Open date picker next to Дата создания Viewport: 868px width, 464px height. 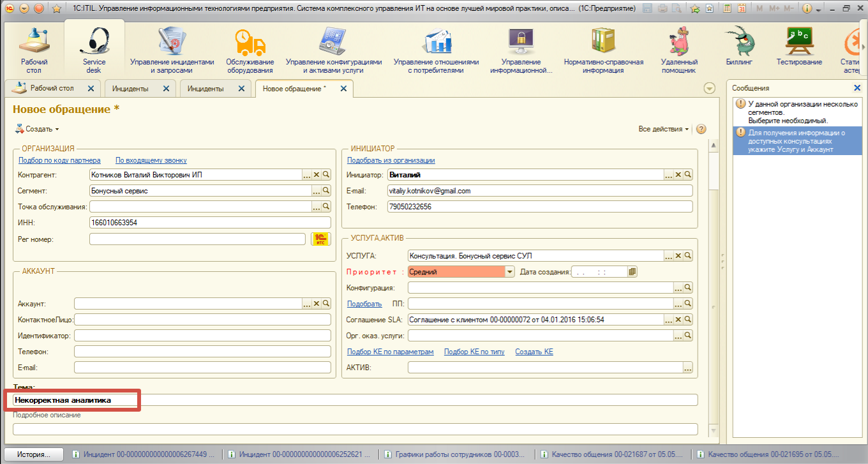pyautogui.click(x=632, y=272)
